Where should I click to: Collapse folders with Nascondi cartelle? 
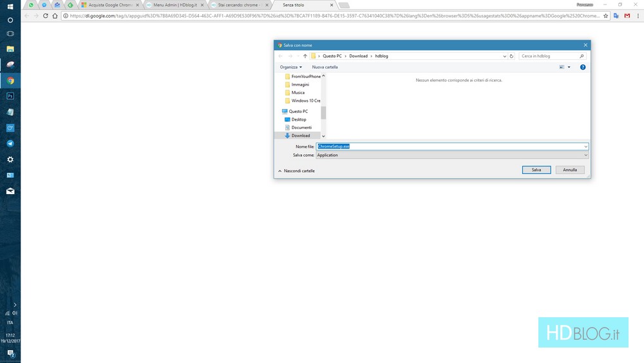pyautogui.click(x=296, y=171)
